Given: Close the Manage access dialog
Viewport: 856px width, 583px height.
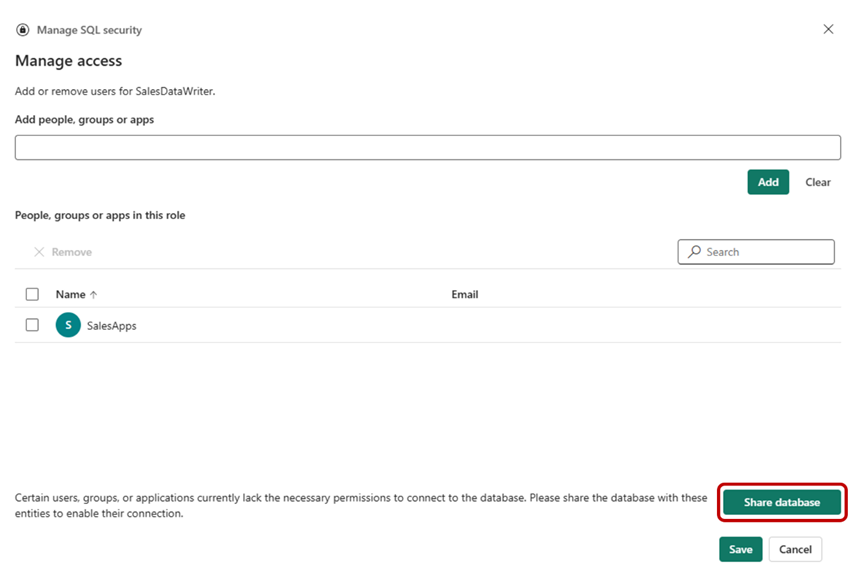Looking at the screenshot, I should [828, 29].
